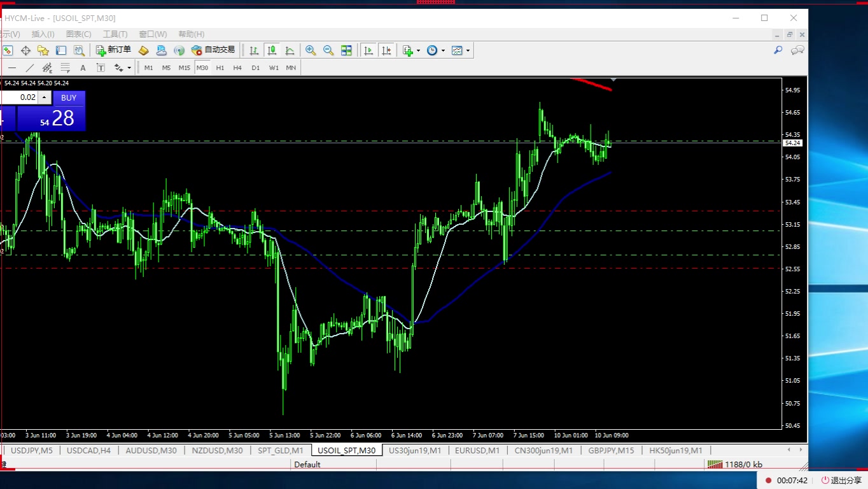This screenshot has width=868, height=489.
Task: Zoom in on the chart
Action: [x=311, y=50]
